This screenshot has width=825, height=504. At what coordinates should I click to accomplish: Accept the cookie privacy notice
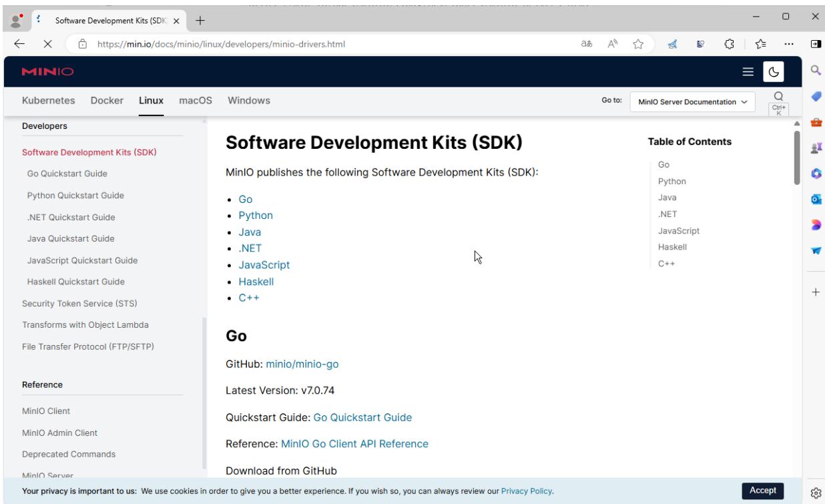coord(764,490)
